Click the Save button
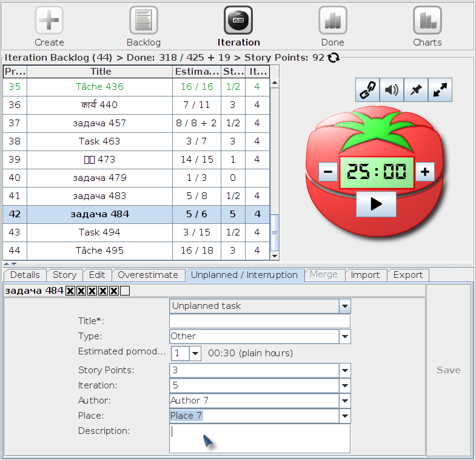 (x=448, y=370)
